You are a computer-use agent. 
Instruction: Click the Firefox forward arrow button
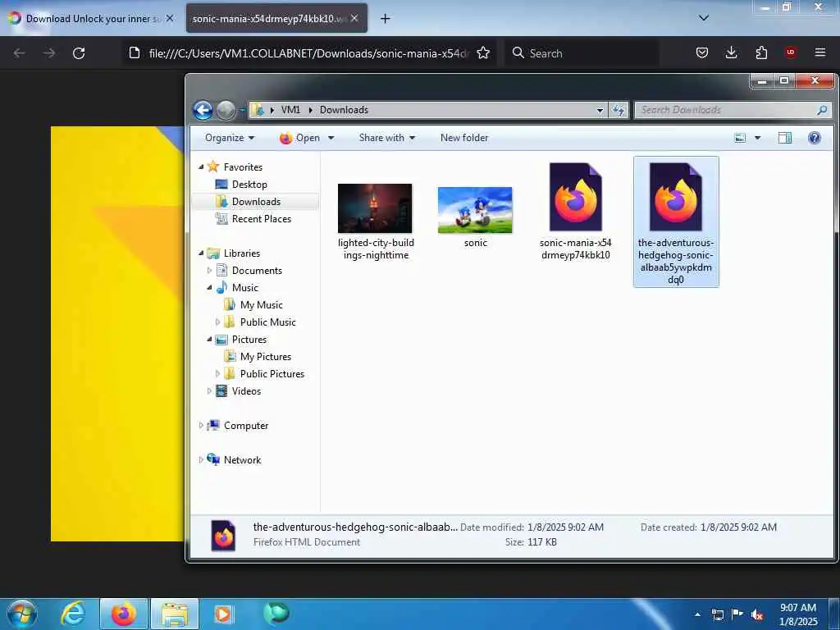point(49,53)
